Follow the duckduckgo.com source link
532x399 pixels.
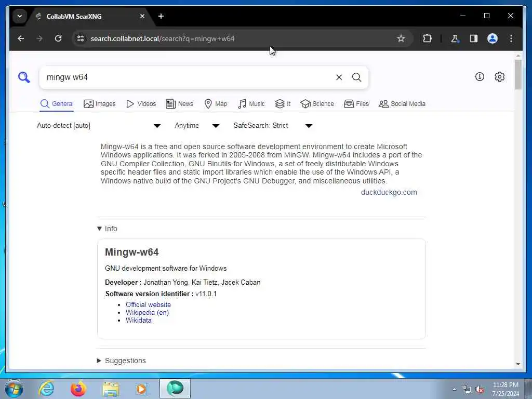[x=389, y=192]
